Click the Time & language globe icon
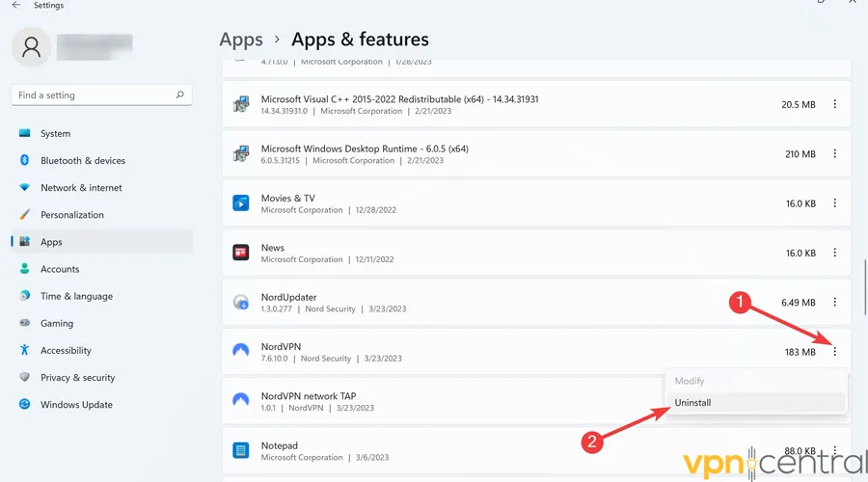Screen dimensions: 868x482 coord(24,296)
